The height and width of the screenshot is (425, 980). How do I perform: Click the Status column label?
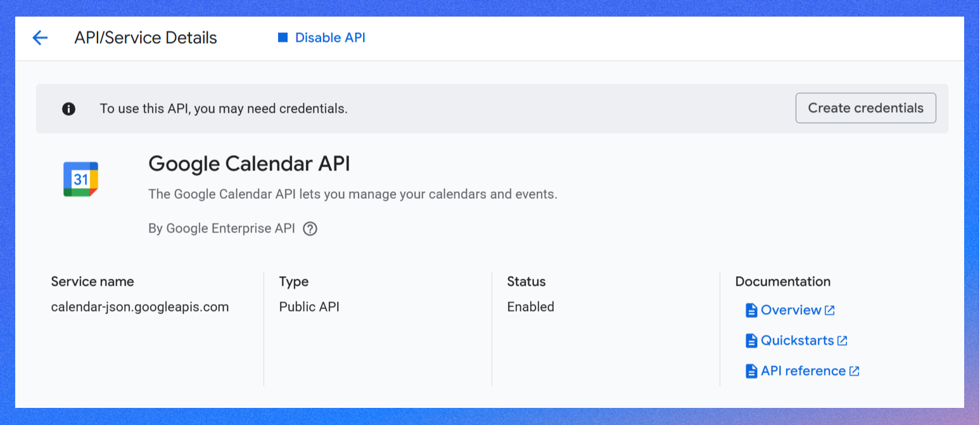coord(526,282)
